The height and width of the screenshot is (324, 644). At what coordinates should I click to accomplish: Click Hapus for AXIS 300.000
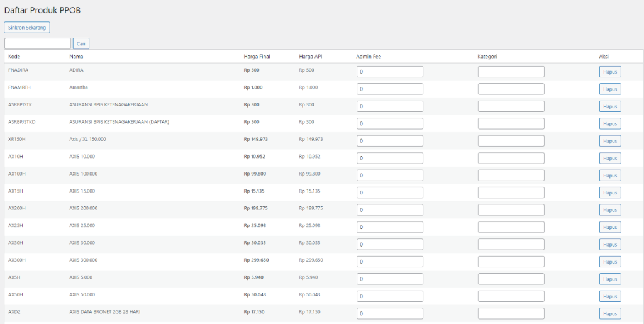[609, 262]
